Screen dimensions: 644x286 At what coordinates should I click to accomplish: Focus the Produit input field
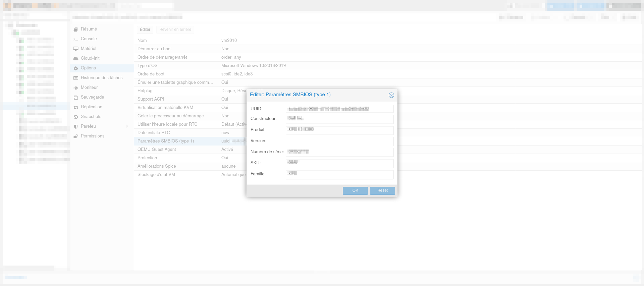pyautogui.click(x=339, y=130)
